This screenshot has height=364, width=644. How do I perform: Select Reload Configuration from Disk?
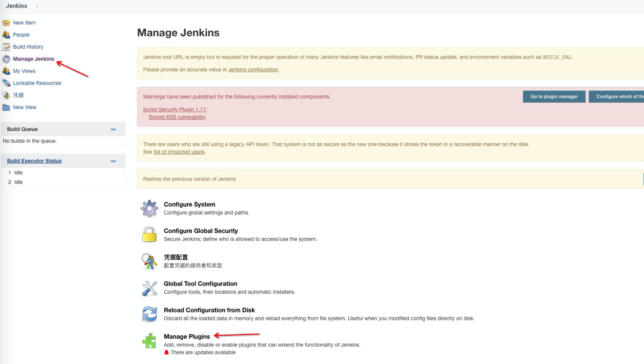click(x=209, y=310)
